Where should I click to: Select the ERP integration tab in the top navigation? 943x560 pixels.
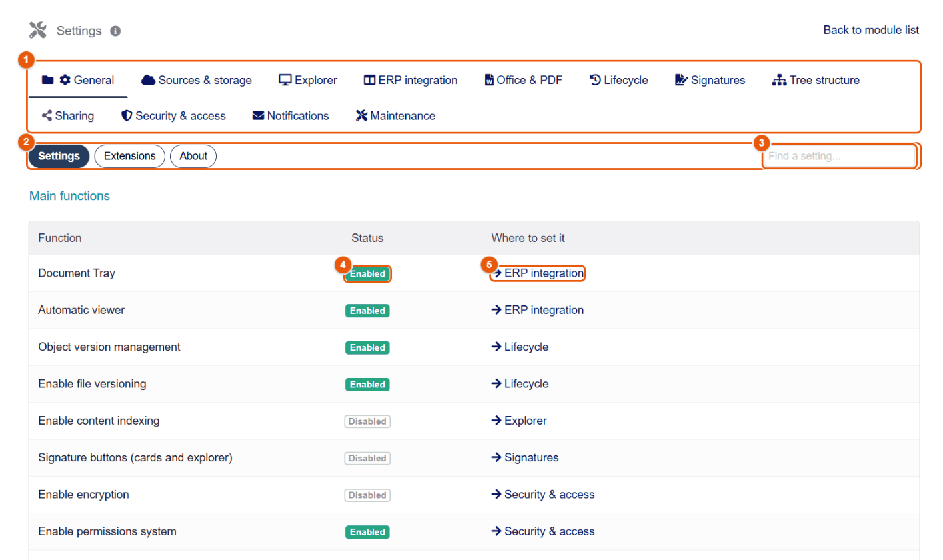click(x=411, y=80)
